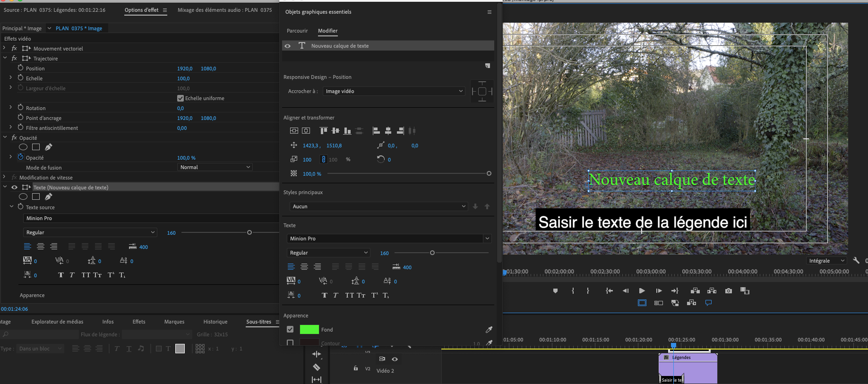The width and height of the screenshot is (868, 384).
Task: Open the Mode de fusion Normal dropdown
Action: tap(215, 167)
